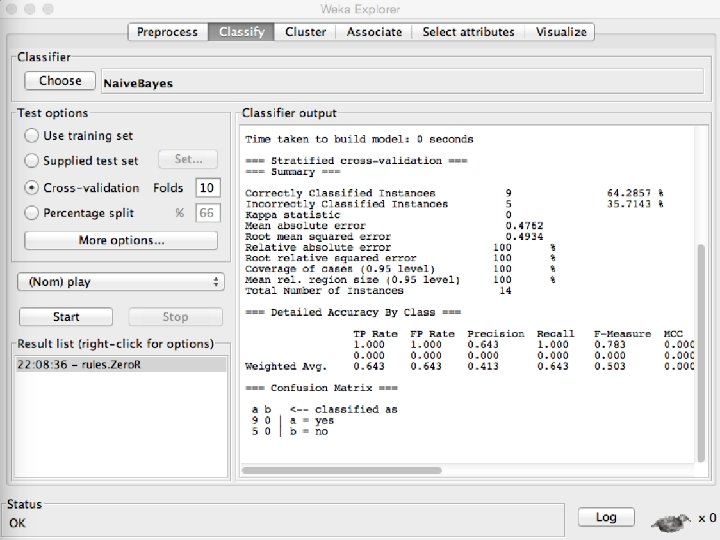720x540 pixels.
Task: Click the Choose classifier button
Action: click(x=60, y=80)
